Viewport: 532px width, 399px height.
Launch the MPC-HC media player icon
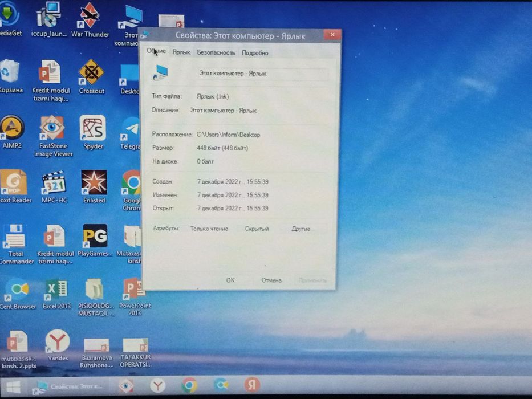pyautogui.click(x=54, y=186)
